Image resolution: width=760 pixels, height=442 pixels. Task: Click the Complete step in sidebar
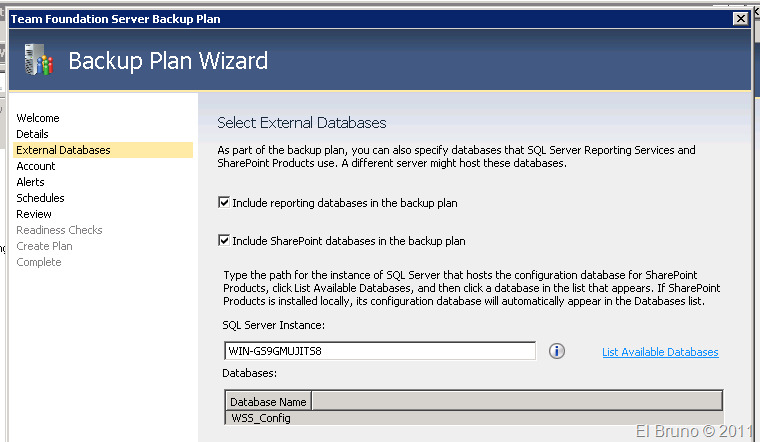(39, 262)
